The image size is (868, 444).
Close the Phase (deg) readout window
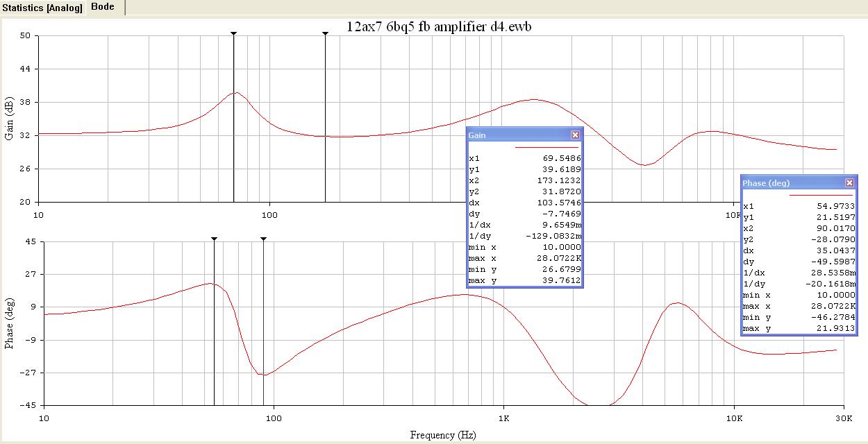click(x=849, y=183)
